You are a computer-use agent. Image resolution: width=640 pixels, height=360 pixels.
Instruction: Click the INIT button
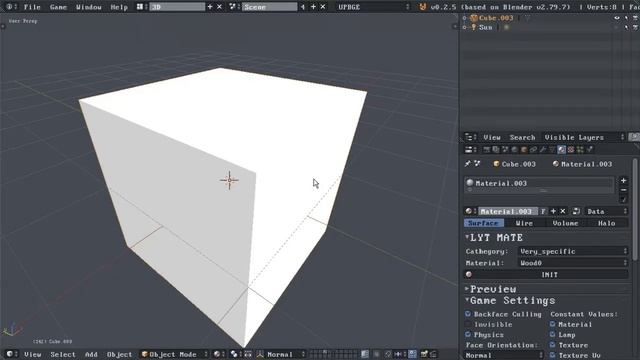pyautogui.click(x=546, y=275)
